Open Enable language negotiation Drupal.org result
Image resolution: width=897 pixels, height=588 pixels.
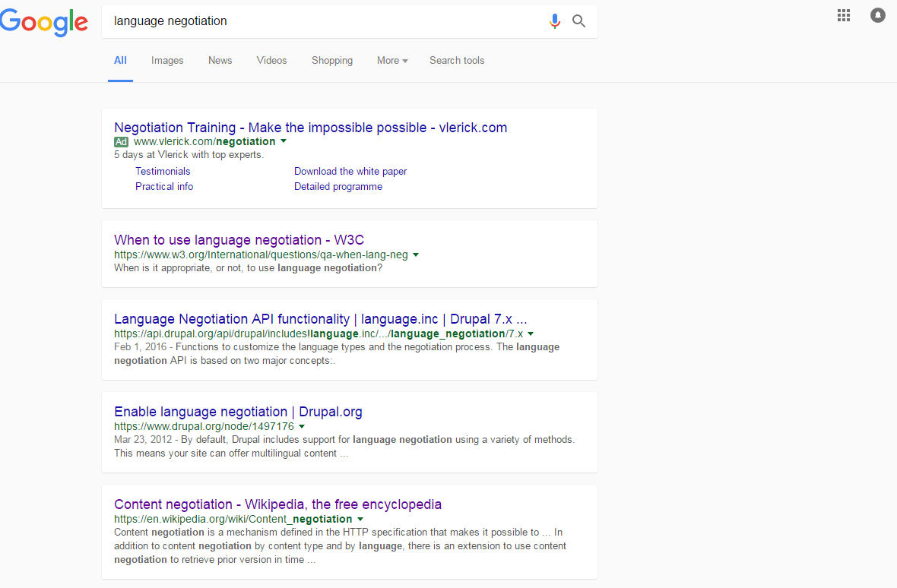[x=238, y=412]
